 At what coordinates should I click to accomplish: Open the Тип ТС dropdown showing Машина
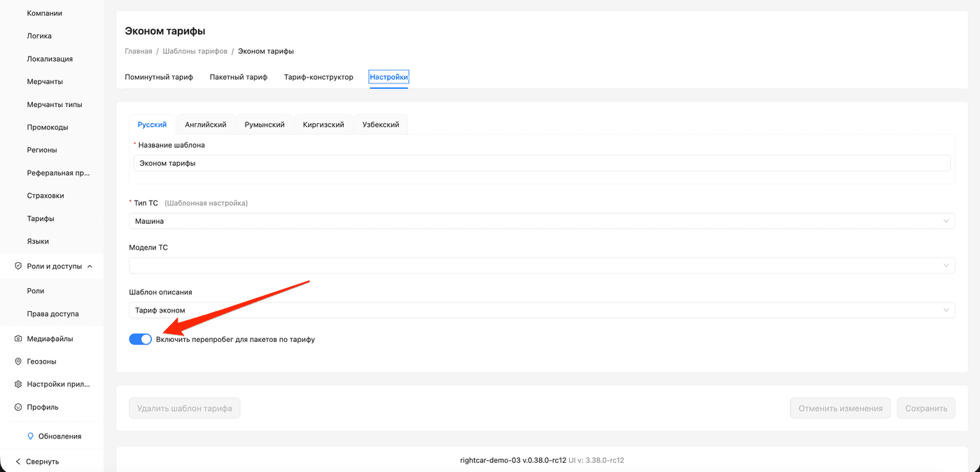pyautogui.click(x=541, y=221)
